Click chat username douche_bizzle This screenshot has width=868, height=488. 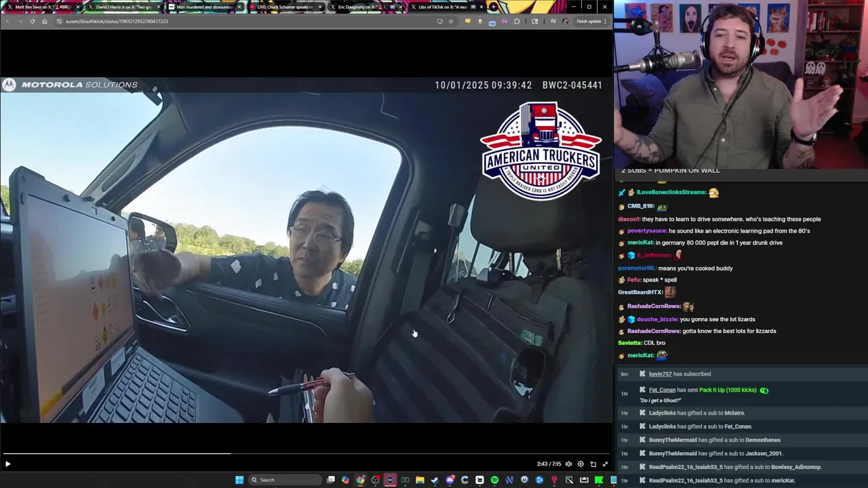(657, 319)
